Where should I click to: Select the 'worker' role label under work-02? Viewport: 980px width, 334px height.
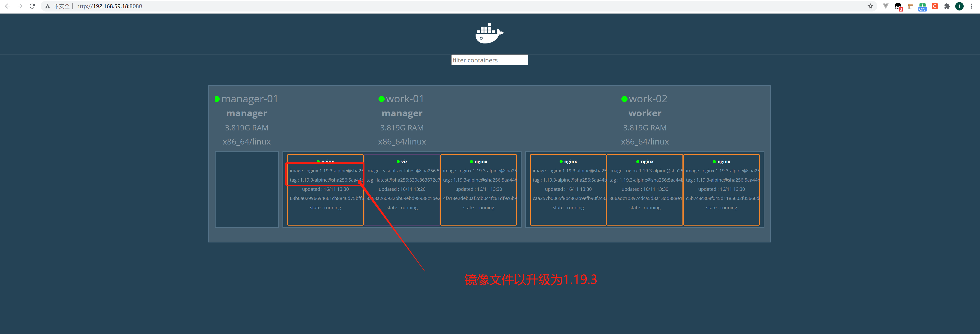[645, 113]
